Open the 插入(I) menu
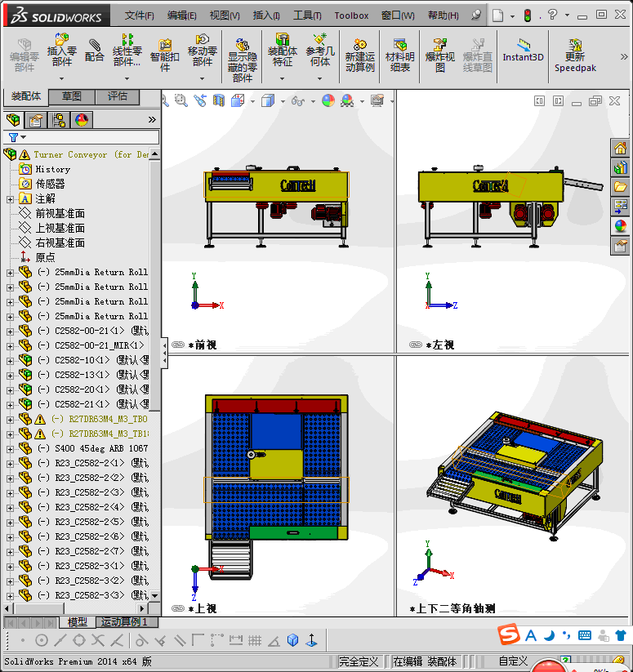The image size is (633, 672). [266, 16]
